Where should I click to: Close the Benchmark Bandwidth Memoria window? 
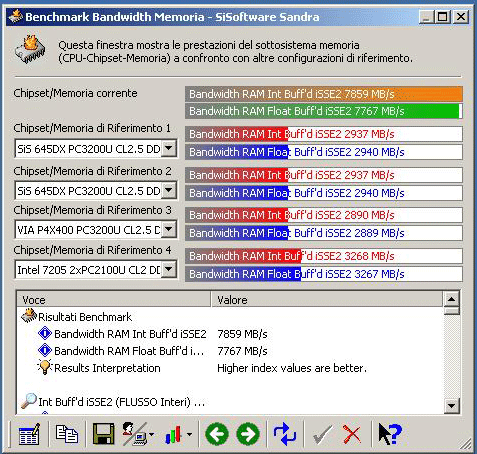461,16
